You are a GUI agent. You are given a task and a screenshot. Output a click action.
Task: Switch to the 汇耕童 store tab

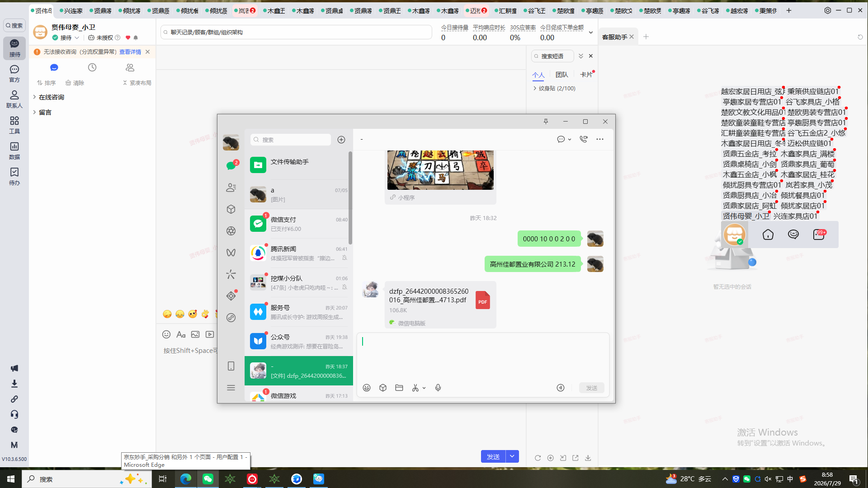tap(506, 10)
